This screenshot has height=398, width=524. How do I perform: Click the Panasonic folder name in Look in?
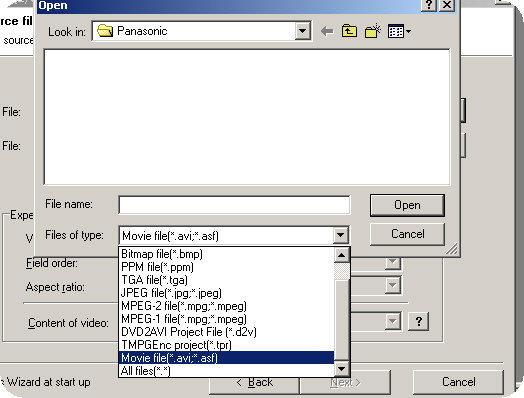[142, 31]
